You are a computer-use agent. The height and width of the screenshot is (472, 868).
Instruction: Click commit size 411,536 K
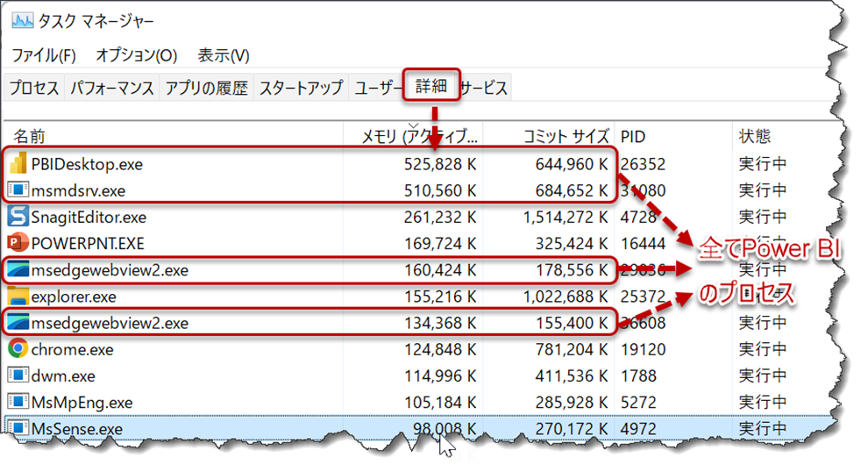[572, 376]
